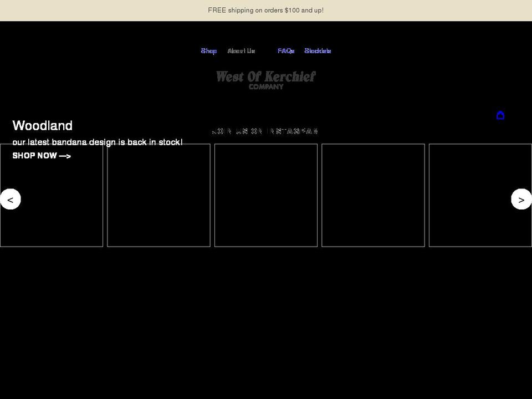The width and height of the screenshot is (532, 399).
Task: Open the last Instagram feed thumbnail
Action: [x=480, y=195]
